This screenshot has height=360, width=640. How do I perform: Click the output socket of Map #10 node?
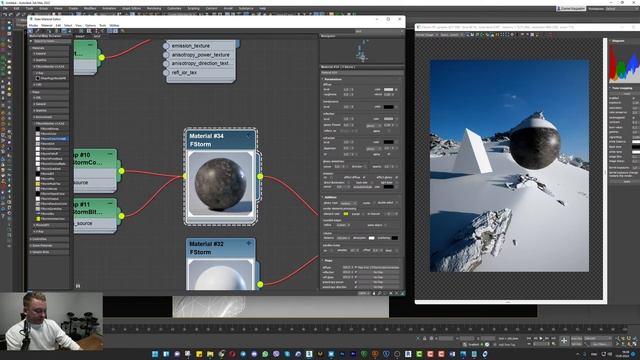point(121,171)
